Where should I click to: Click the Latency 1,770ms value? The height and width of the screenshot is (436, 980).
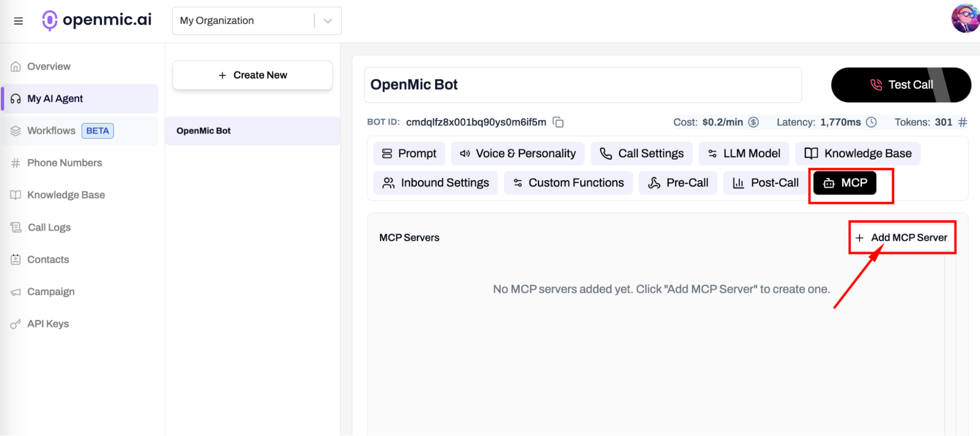[840, 122]
